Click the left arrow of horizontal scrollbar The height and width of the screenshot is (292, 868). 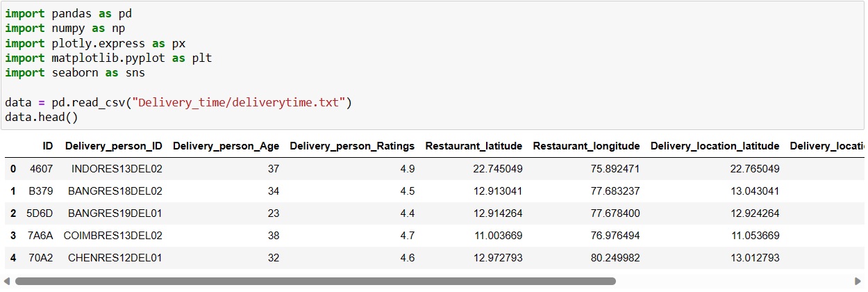click(8, 282)
